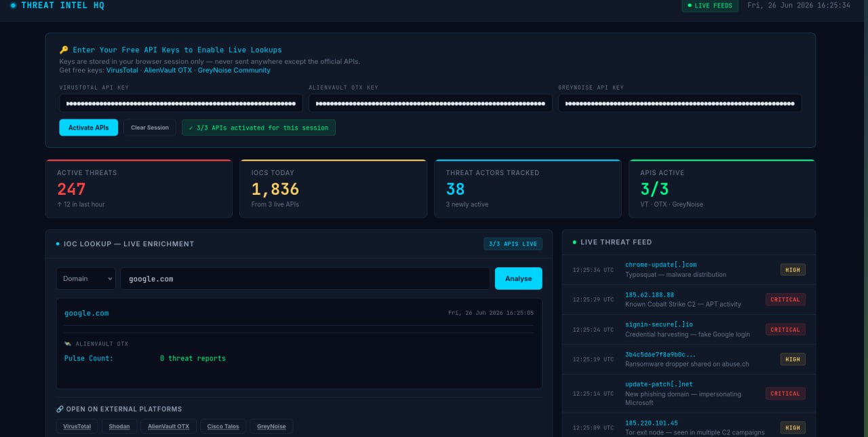The width and height of the screenshot is (868, 437).
Task: Click the Live Threat Feed heading
Action: coord(616,242)
